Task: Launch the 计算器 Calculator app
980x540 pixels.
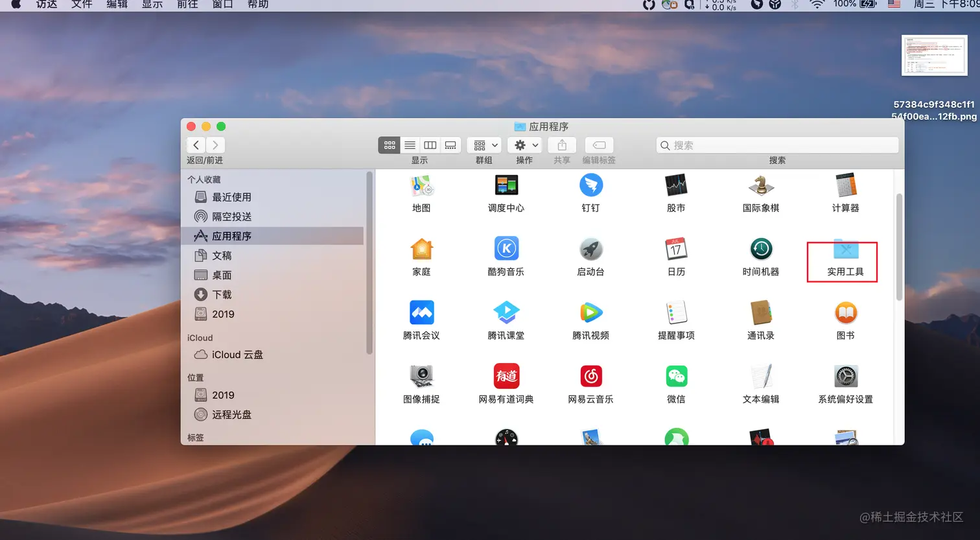Action: 846,186
